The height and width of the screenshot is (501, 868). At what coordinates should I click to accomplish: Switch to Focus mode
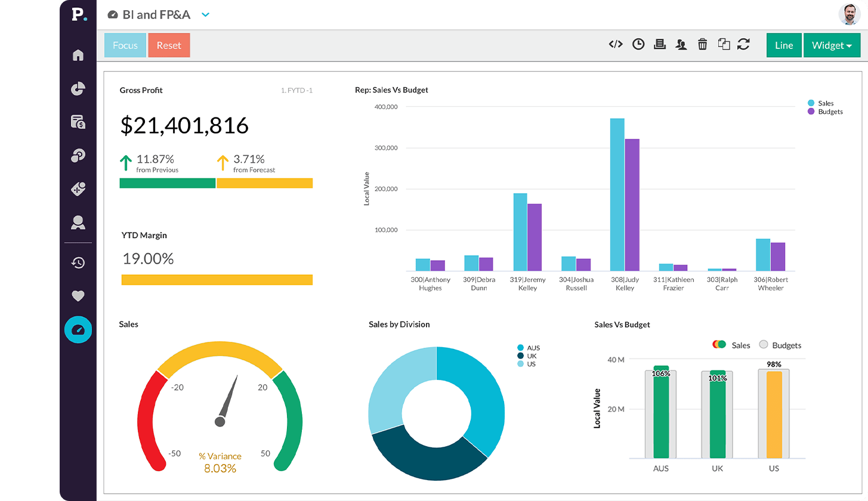point(125,45)
